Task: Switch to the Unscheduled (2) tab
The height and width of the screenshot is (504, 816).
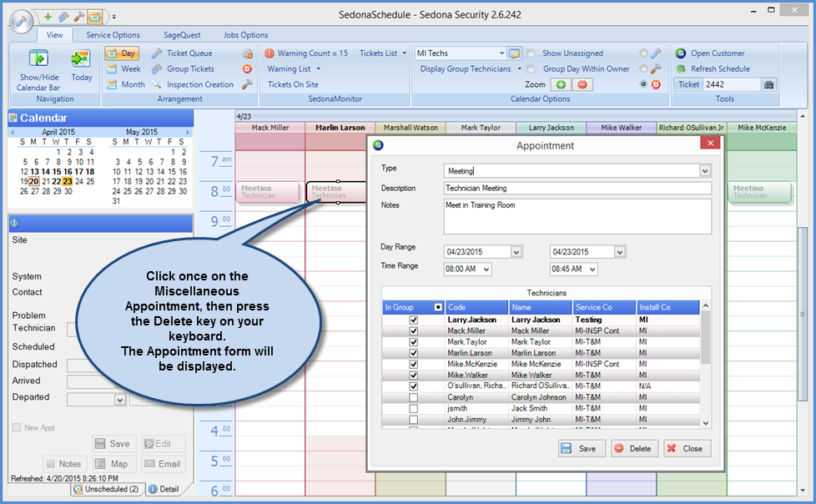Action: [x=107, y=489]
